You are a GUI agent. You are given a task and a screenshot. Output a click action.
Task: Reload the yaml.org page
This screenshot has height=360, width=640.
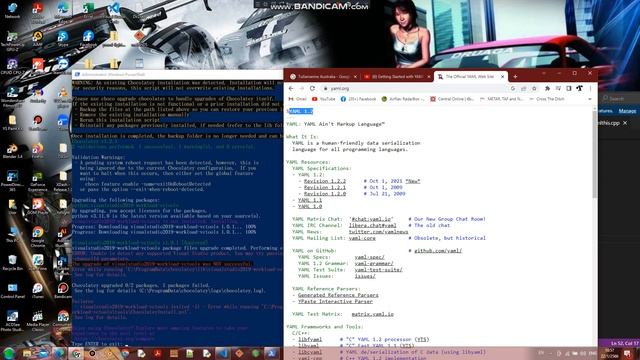point(312,88)
